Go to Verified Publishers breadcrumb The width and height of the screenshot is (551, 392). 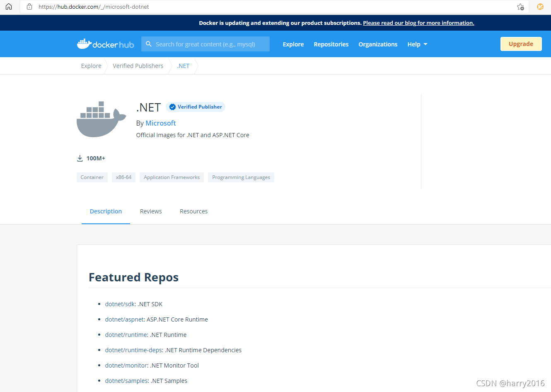tap(138, 66)
